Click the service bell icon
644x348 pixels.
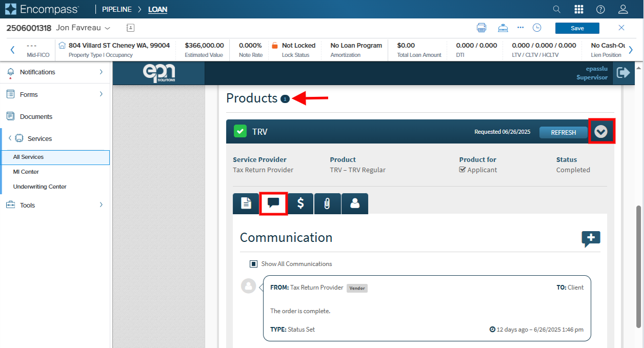[503, 28]
